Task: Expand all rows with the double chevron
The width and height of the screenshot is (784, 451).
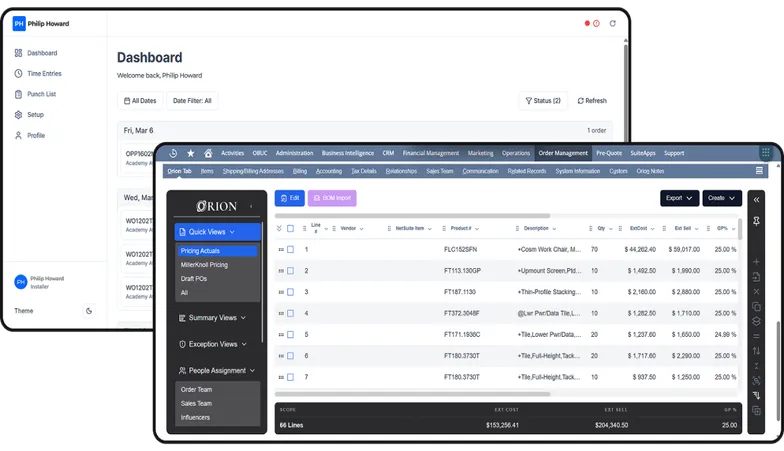Action: (279, 228)
